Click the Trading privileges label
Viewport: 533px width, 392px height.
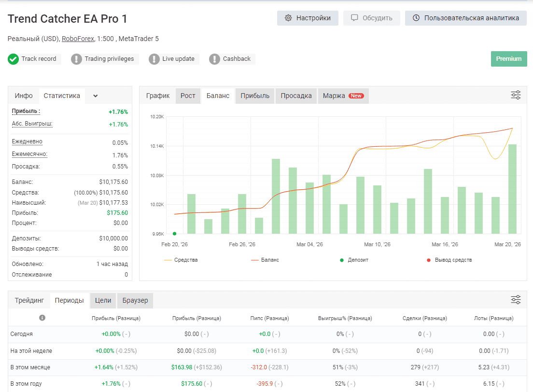click(109, 59)
